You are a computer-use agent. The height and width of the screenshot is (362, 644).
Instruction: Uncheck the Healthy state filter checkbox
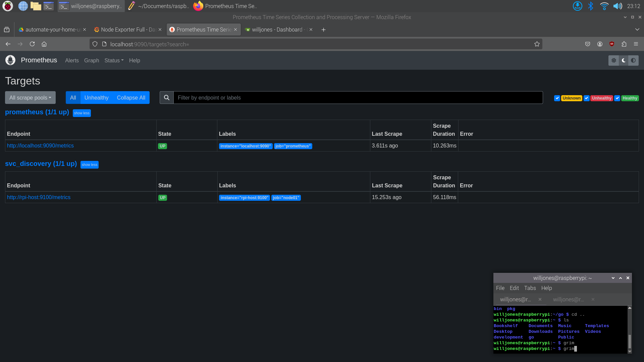click(617, 98)
